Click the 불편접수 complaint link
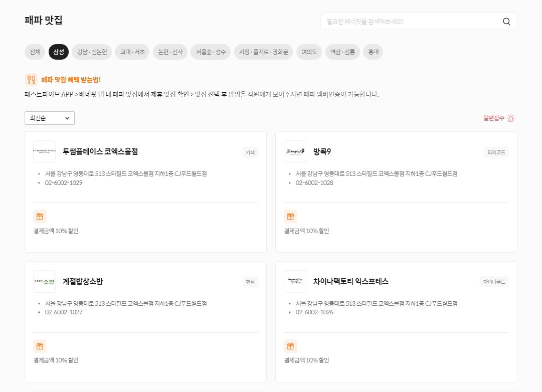 coord(493,118)
